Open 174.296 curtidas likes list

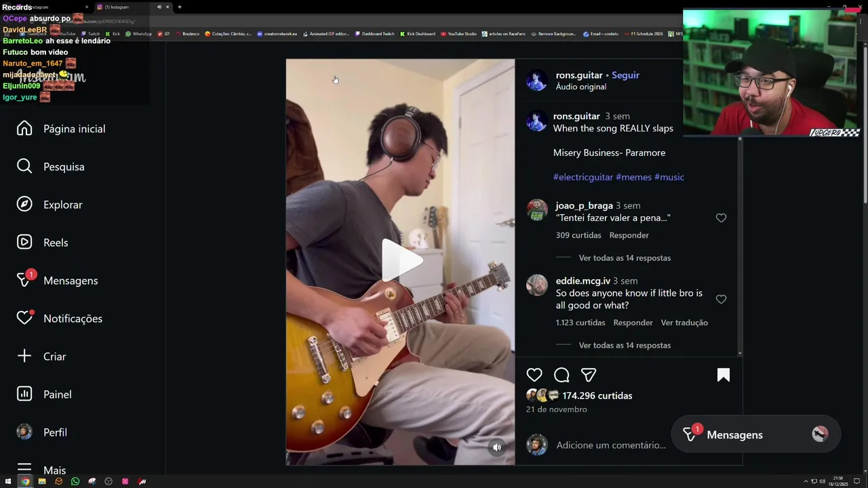[597, 396]
